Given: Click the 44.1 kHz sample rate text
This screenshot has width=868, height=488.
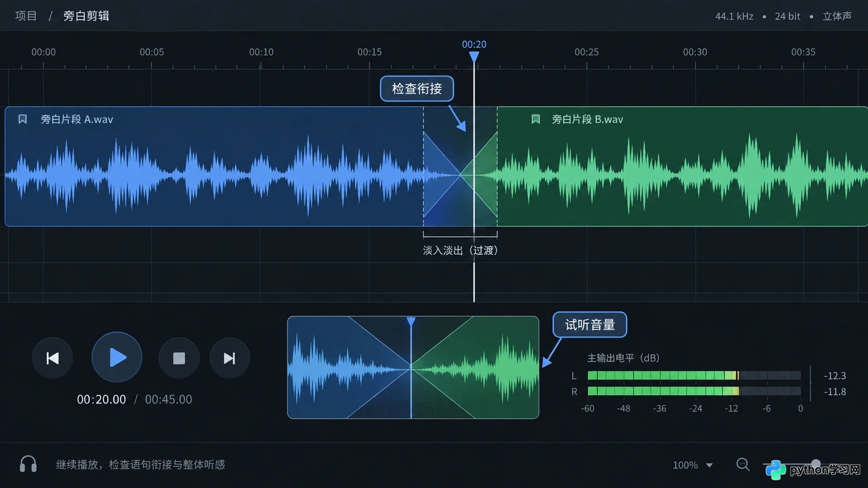Looking at the screenshot, I should 734,16.
